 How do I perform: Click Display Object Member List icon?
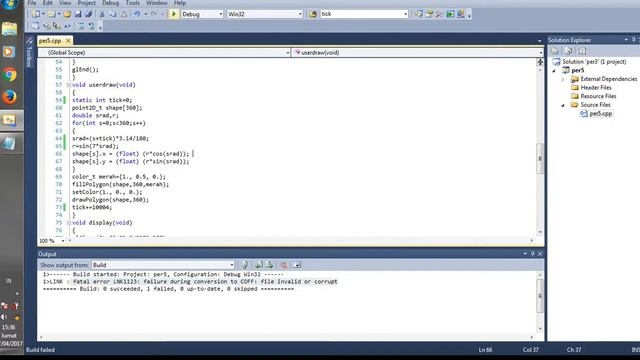36,26
